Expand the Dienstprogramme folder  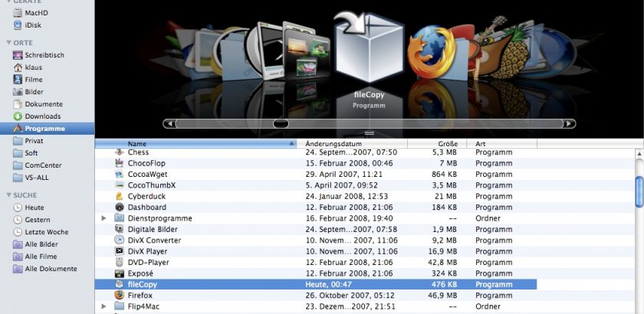point(104,218)
